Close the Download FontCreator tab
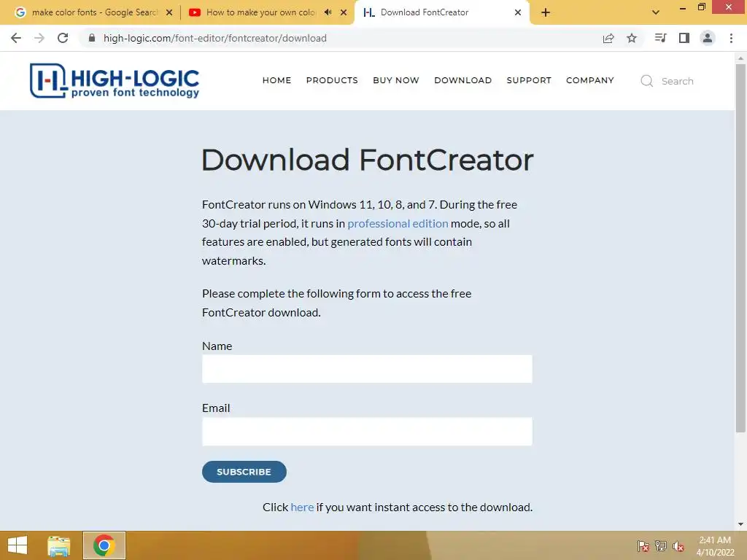Image resolution: width=747 pixels, height=560 pixels. [x=518, y=12]
